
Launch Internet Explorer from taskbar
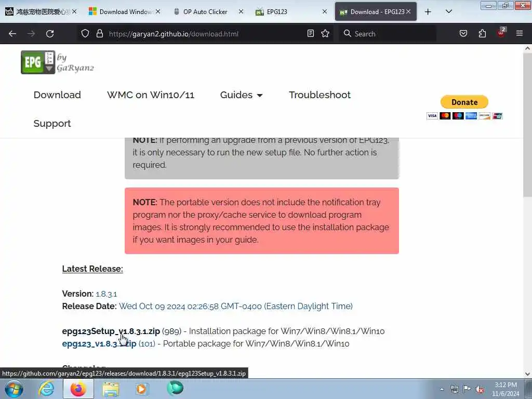46,389
